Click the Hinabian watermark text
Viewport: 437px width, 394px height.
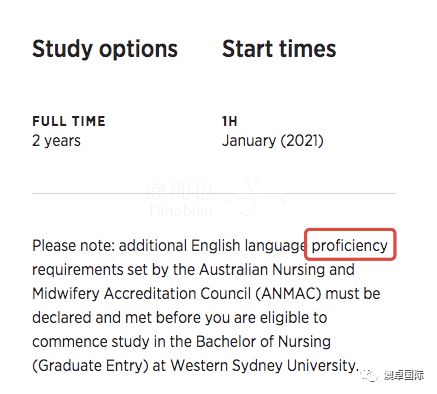click(x=181, y=211)
